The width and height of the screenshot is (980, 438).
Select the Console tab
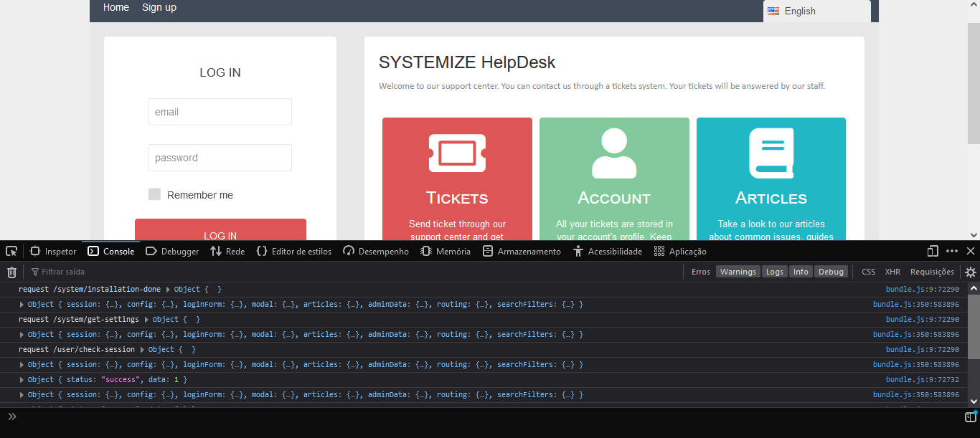[x=111, y=251]
